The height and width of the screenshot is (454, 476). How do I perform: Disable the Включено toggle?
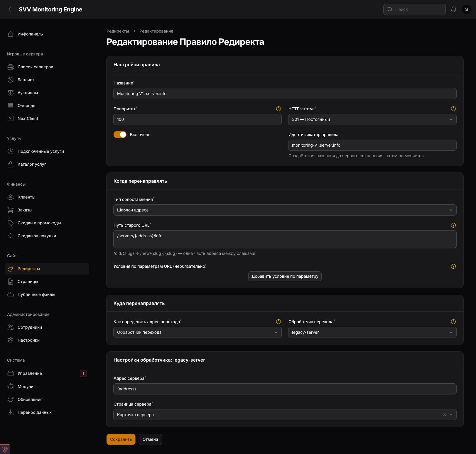point(120,135)
